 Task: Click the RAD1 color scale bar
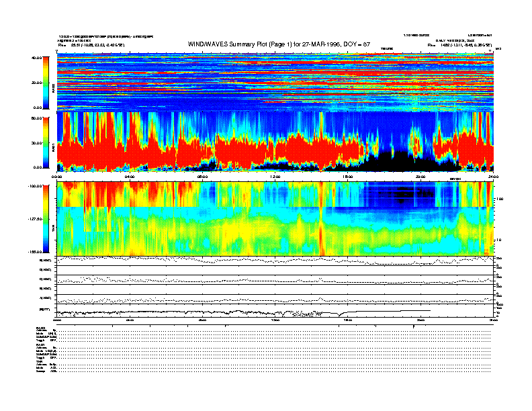[46, 142]
